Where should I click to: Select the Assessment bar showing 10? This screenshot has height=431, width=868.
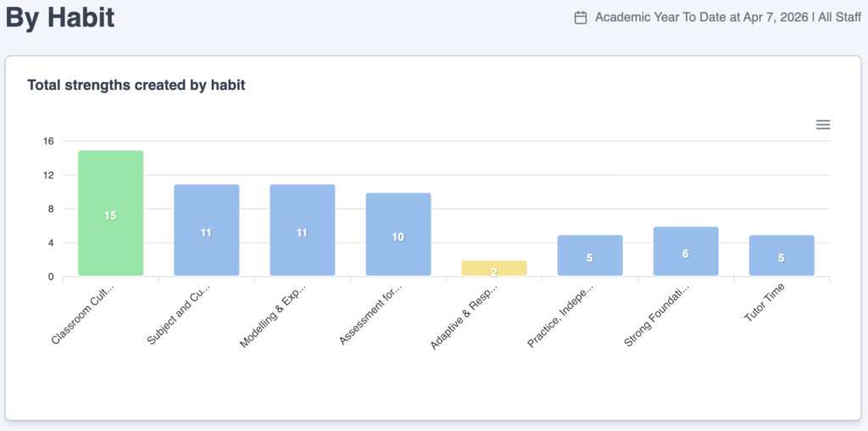pyautogui.click(x=398, y=234)
